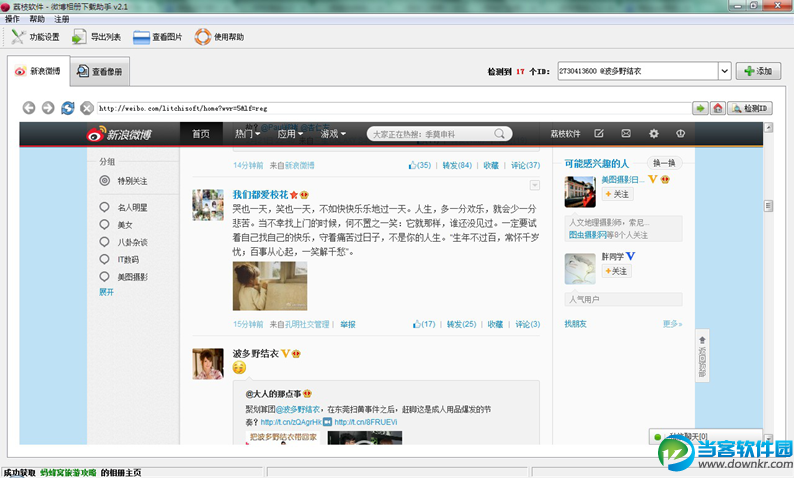Click the 换一换 refresh suggestions button
Screen dimensions: 794x478
click(x=664, y=163)
